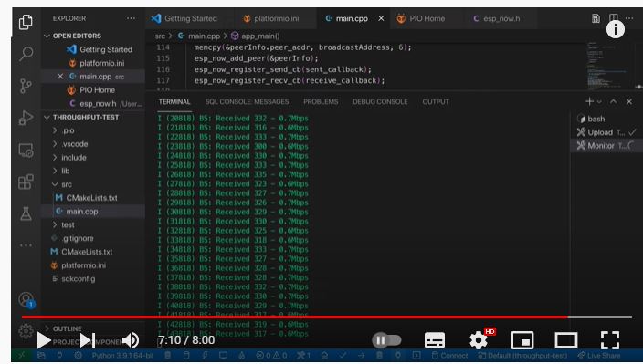The height and width of the screenshot is (364, 643).
Task: Open platformio.ini in the project tree
Action: [x=93, y=265]
